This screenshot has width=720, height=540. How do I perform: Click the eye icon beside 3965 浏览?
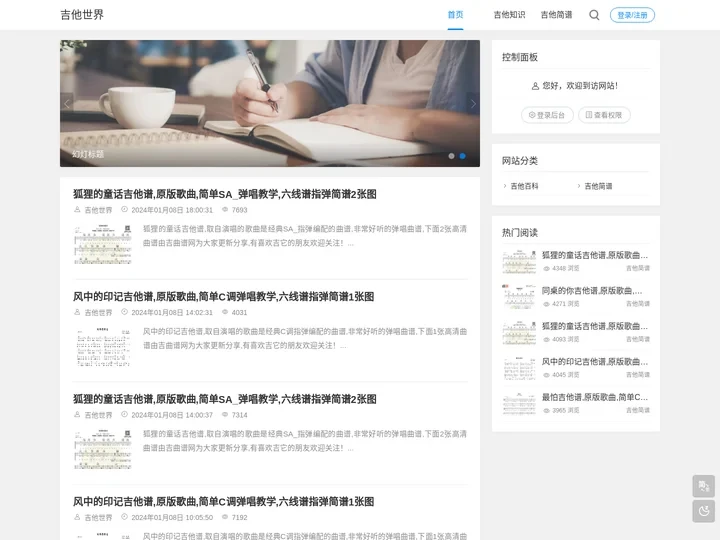[546, 411]
